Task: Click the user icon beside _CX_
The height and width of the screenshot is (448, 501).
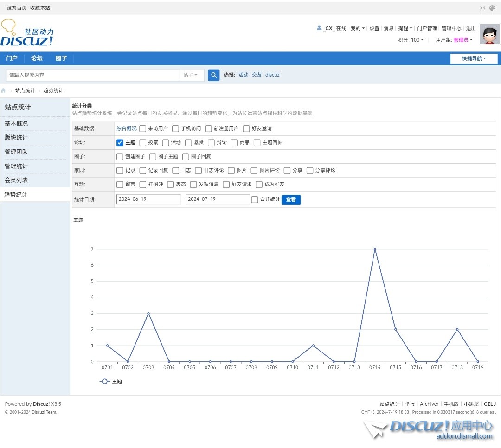Action: (x=319, y=28)
